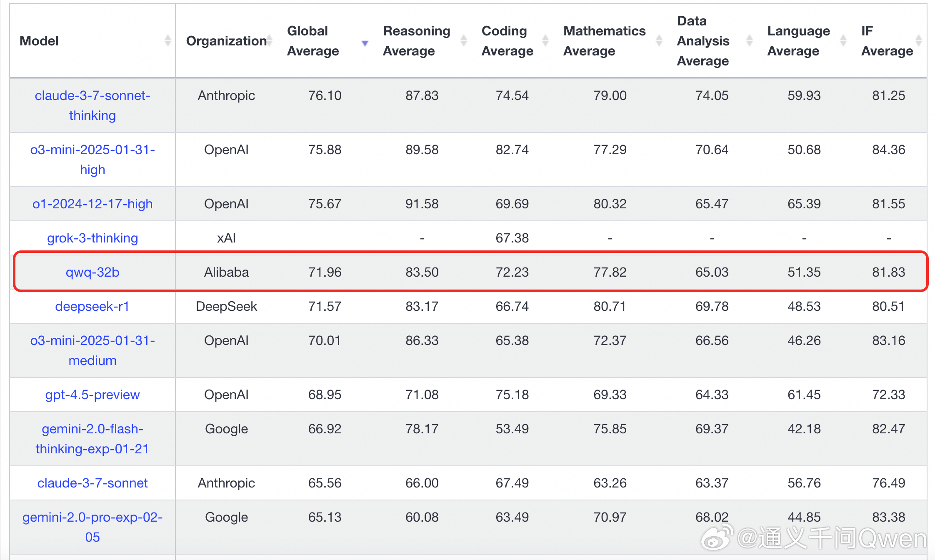
Task: Sort by Reasoning Average arrows
Action: (463, 41)
